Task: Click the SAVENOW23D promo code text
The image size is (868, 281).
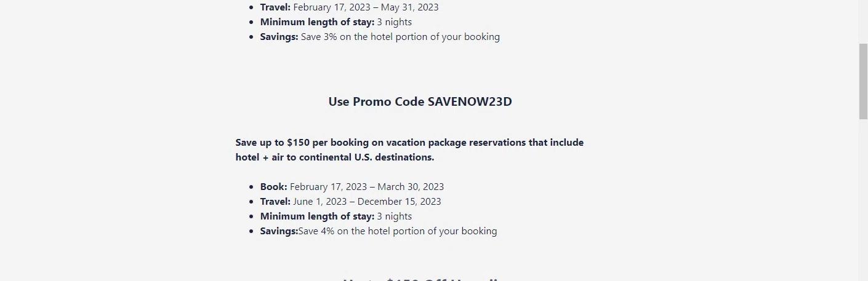Action: pyautogui.click(x=470, y=102)
